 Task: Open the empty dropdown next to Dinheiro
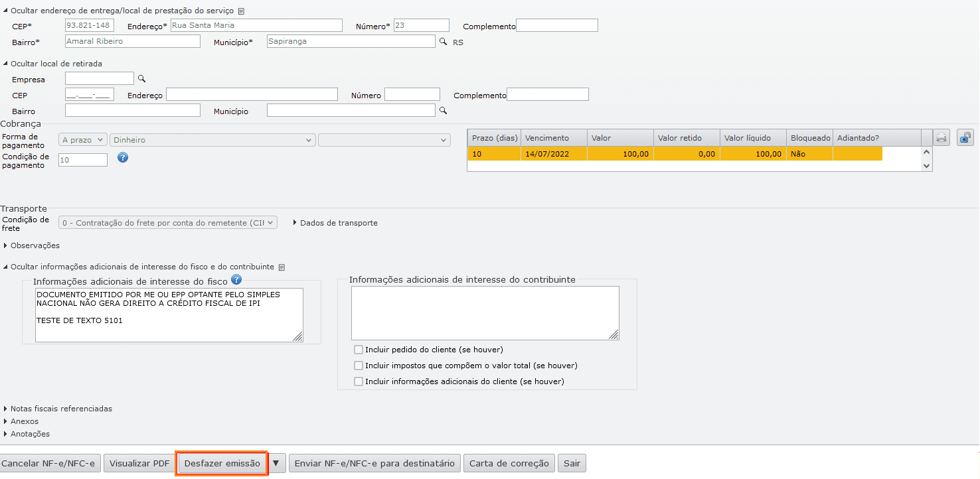pos(384,140)
